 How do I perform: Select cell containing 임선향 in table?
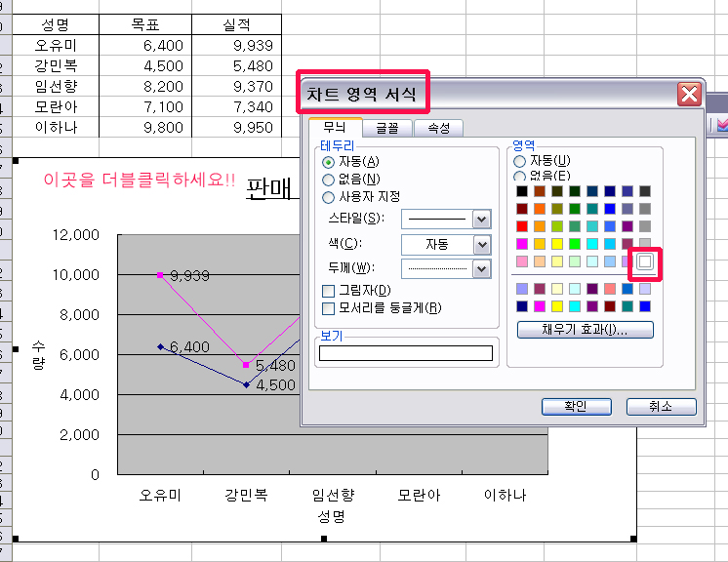[56, 86]
